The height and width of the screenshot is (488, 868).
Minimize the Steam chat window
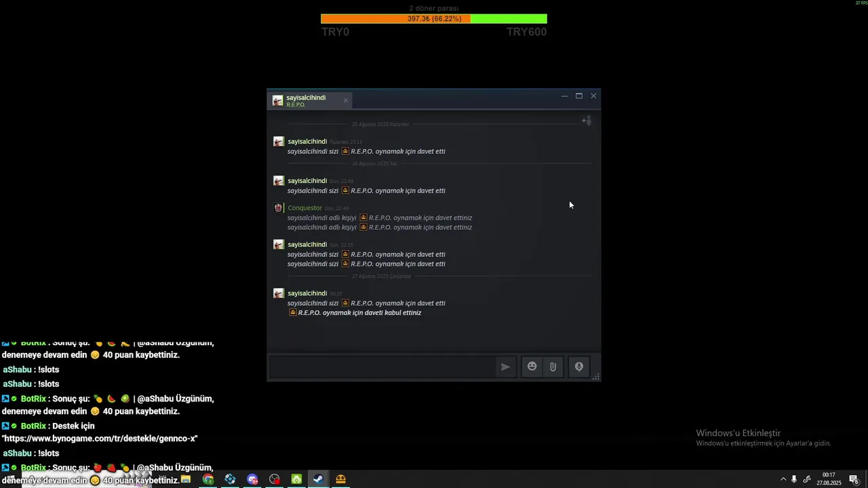coord(564,96)
